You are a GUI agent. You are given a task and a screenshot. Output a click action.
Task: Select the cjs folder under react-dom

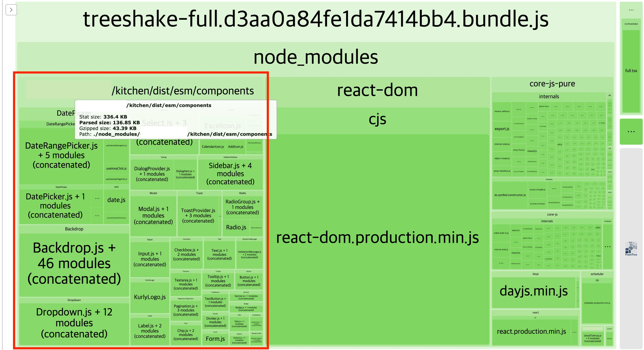click(x=377, y=119)
